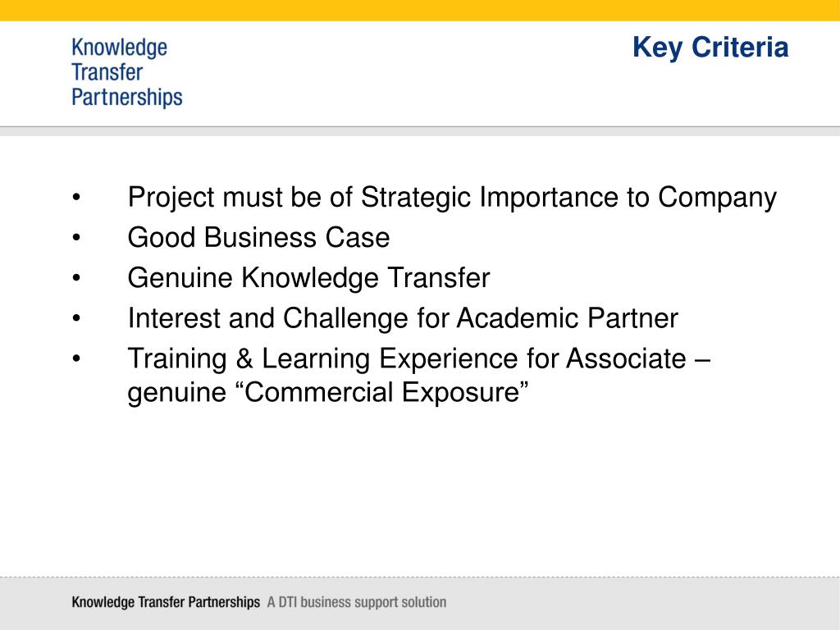
Task: Select the Key Criteria slide title
Action: tap(710, 48)
